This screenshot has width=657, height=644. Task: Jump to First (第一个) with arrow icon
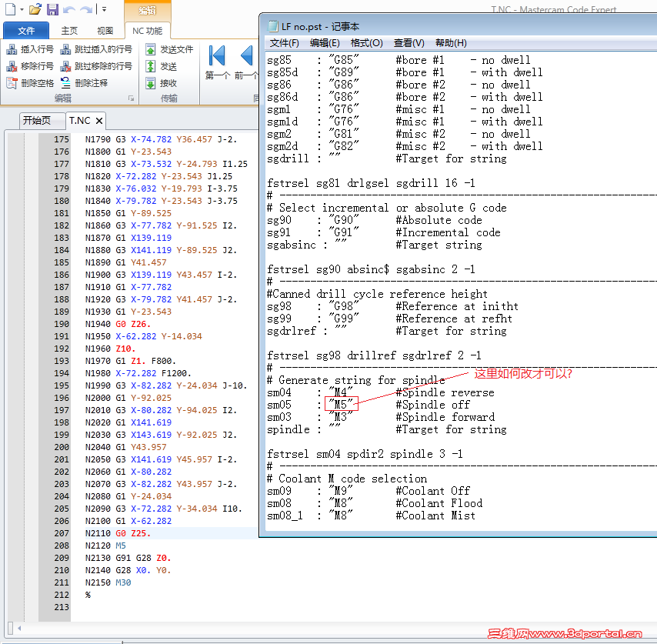pyautogui.click(x=217, y=56)
